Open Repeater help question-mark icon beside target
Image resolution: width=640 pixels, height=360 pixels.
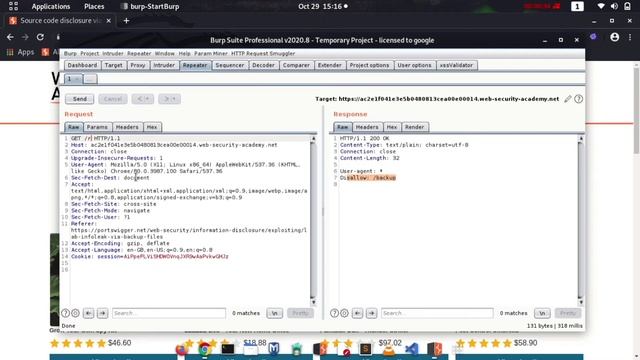[578, 99]
